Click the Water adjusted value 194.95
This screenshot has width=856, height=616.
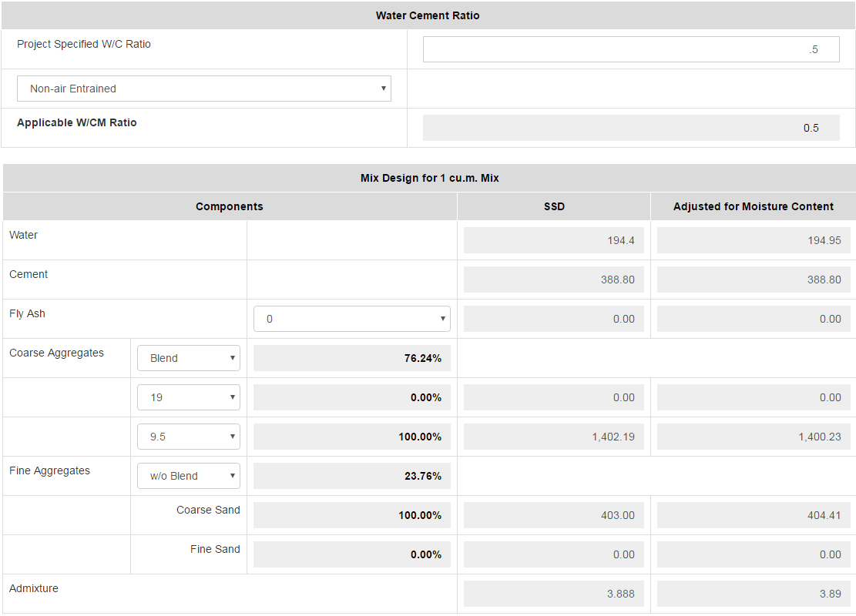754,240
